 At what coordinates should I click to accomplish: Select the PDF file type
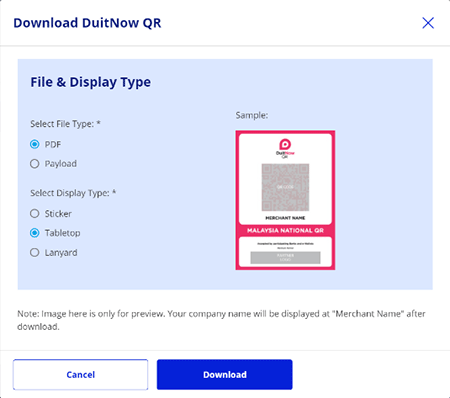[x=35, y=144]
